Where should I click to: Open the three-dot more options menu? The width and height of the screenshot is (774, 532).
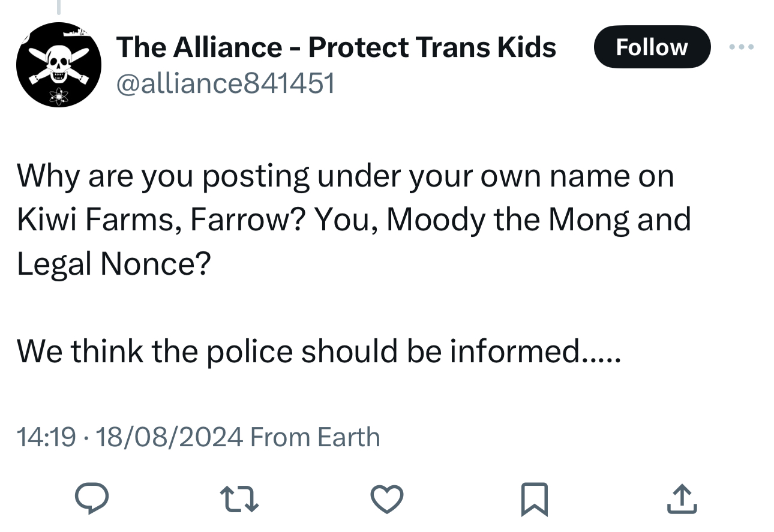(742, 47)
